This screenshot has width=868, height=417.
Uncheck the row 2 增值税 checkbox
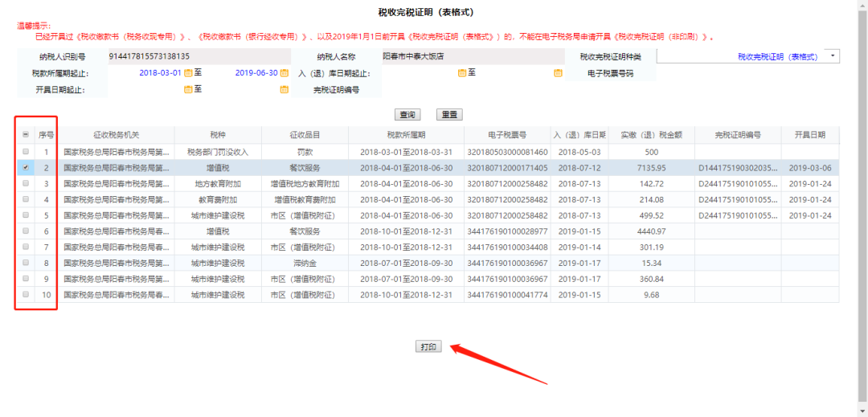(26, 168)
